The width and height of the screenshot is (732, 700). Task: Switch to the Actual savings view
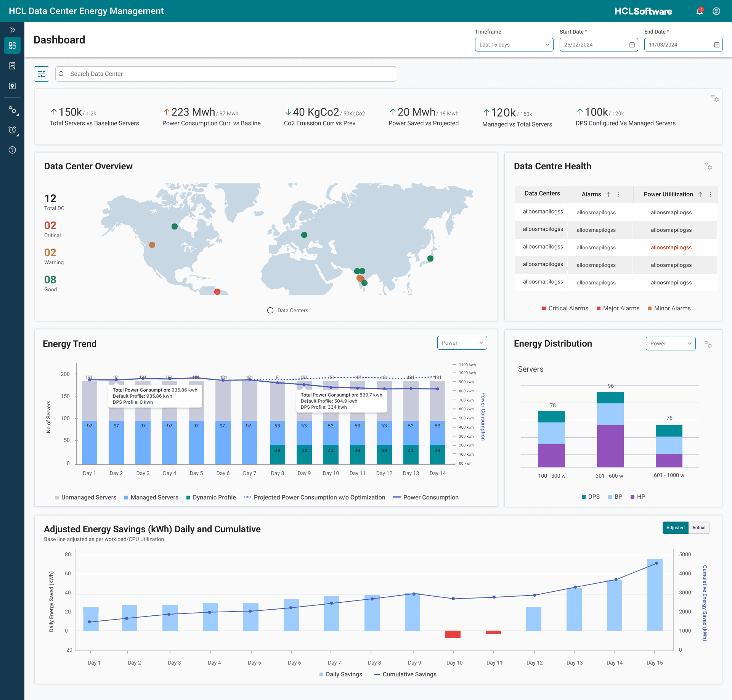699,528
